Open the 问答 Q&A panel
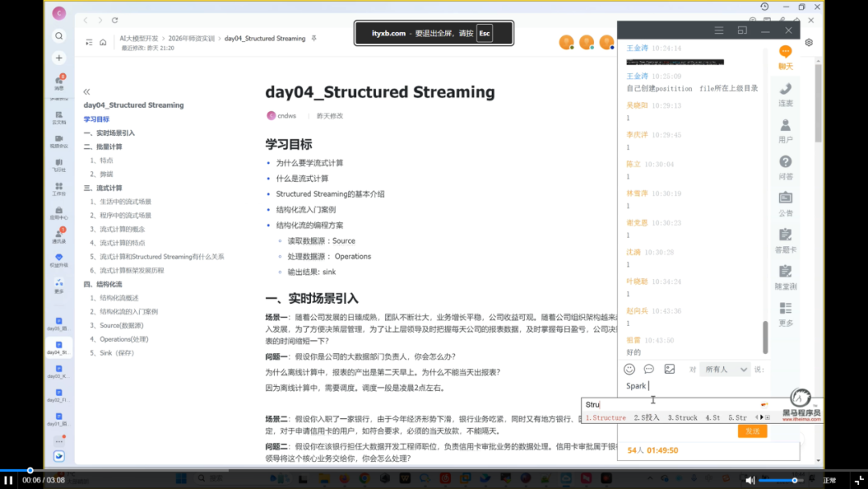The width and height of the screenshot is (868, 489). coord(785,166)
